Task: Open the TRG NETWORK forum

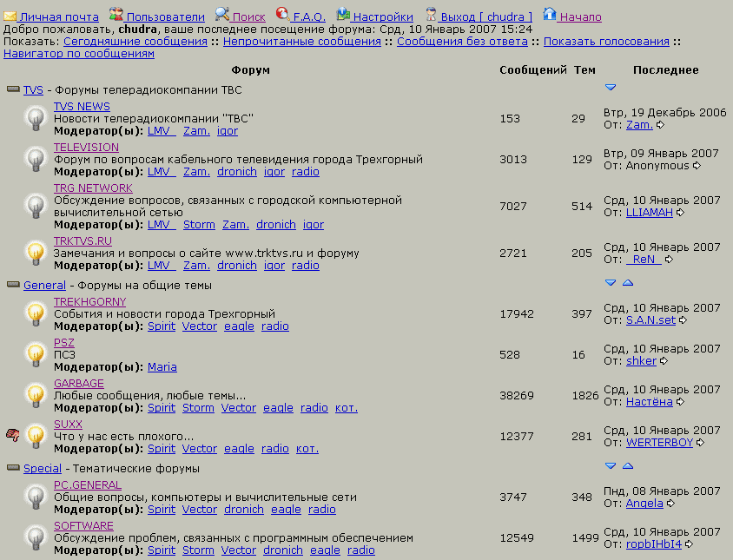Action: (x=93, y=188)
